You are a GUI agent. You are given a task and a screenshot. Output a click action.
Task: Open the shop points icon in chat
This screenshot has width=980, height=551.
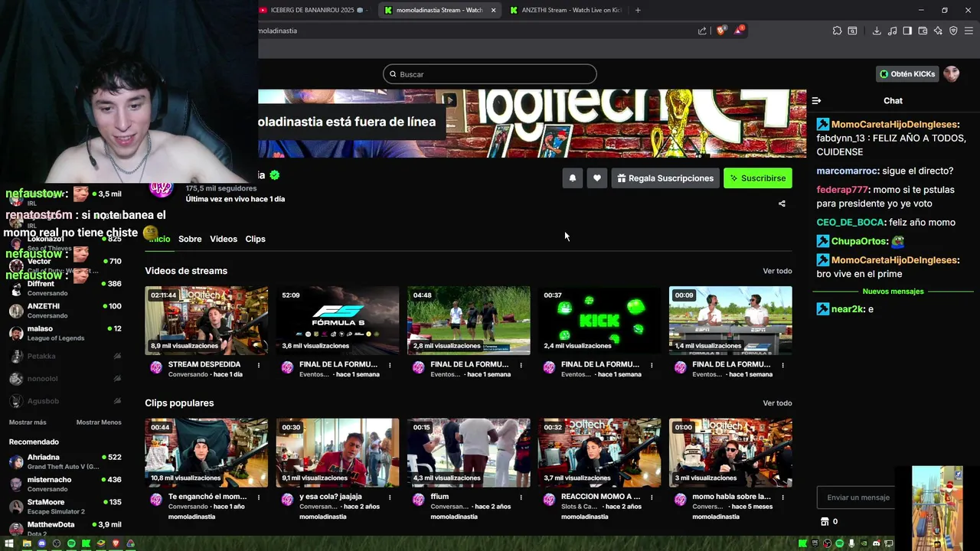click(x=825, y=522)
